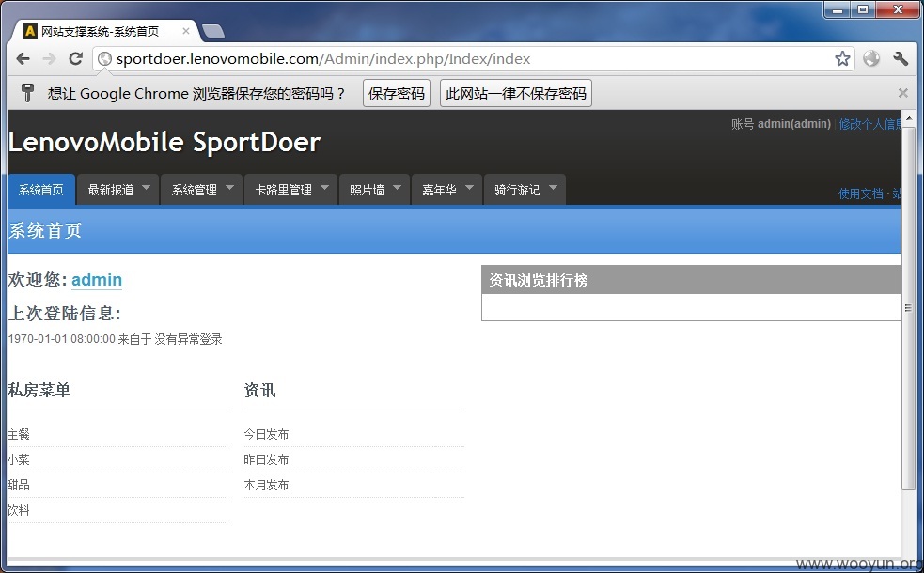The width and height of the screenshot is (924, 573).
Task: Click the vertical page scrollbar thumb
Action: [x=908, y=308]
